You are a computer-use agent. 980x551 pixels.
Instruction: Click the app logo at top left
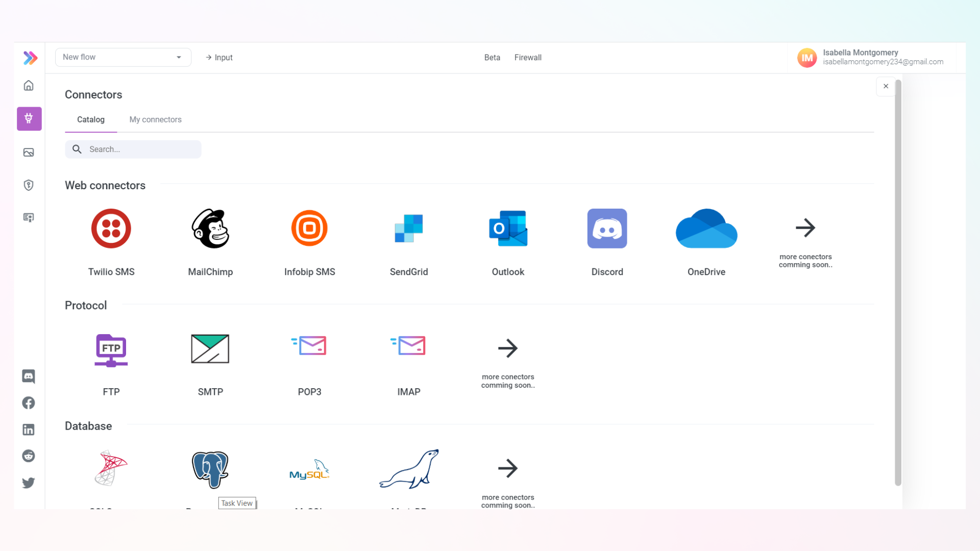(x=30, y=58)
